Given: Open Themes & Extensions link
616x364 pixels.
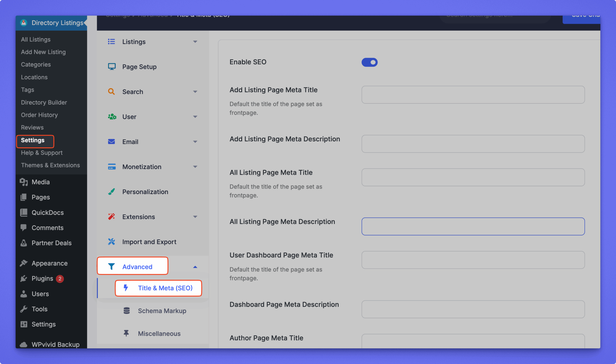Looking at the screenshot, I should (x=50, y=165).
